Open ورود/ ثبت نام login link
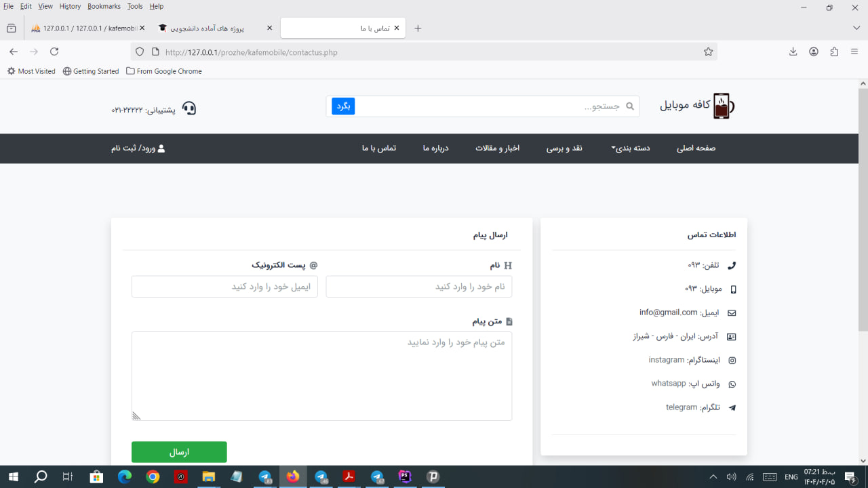Viewport: 868px width, 488px height. (x=138, y=148)
